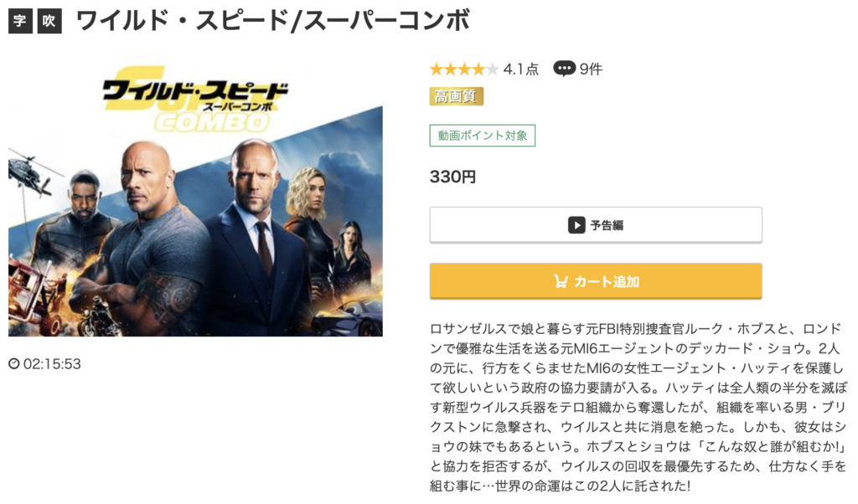Screen dimensions: 858x504
Task: Click the 高画質 quality badge
Action: [x=456, y=97]
